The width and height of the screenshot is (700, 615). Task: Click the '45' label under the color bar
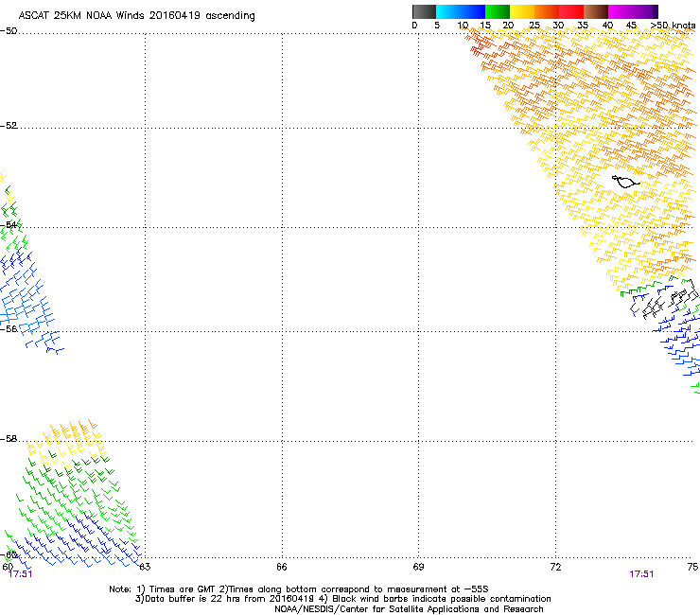tap(631, 26)
